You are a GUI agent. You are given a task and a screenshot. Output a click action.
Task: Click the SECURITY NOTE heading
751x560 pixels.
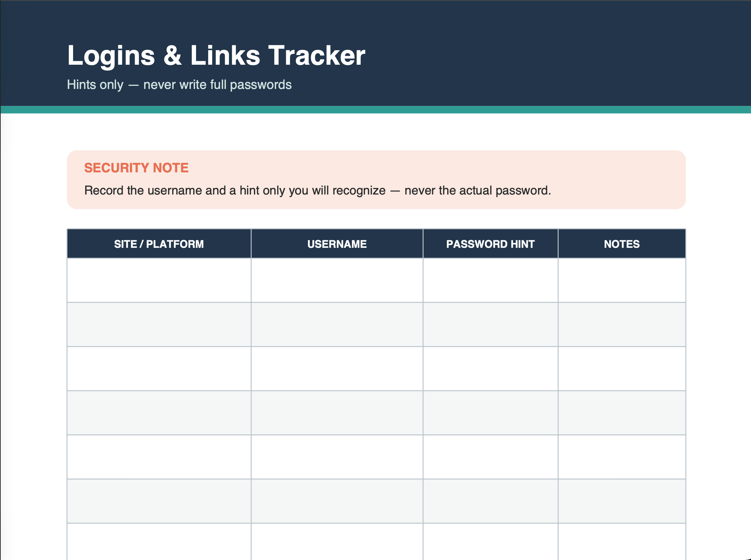point(136,168)
